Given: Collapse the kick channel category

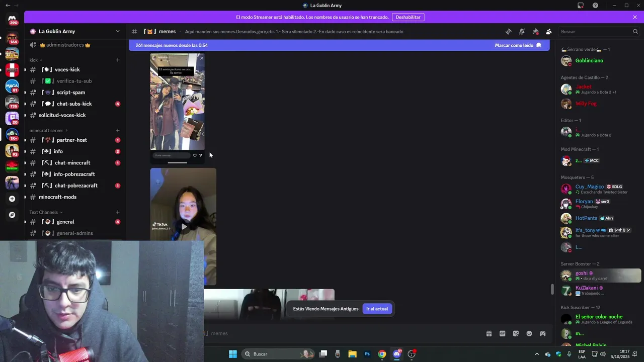Looking at the screenshot, I should (x=36, y=60).
